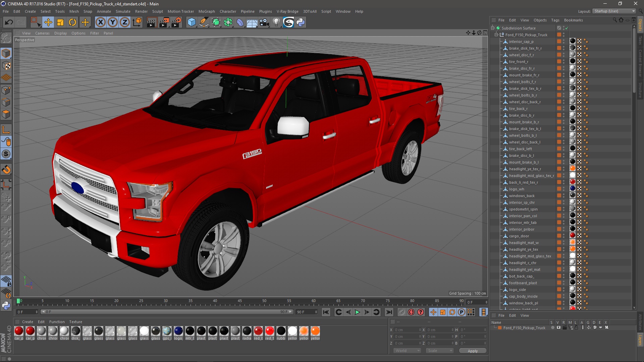Click Render to Picture Viewer icon
This screenshot has height=362, width=644.
point(164,22)
